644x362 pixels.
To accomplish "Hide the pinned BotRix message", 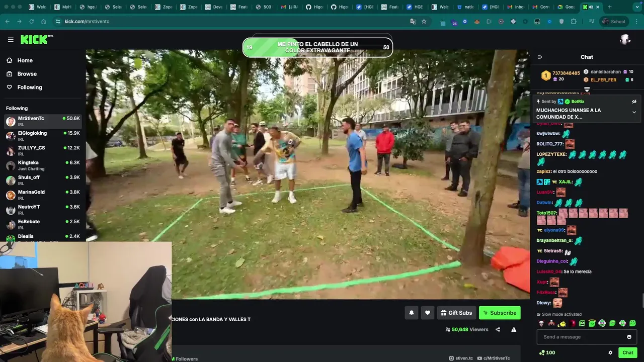I will pos(634,102).
